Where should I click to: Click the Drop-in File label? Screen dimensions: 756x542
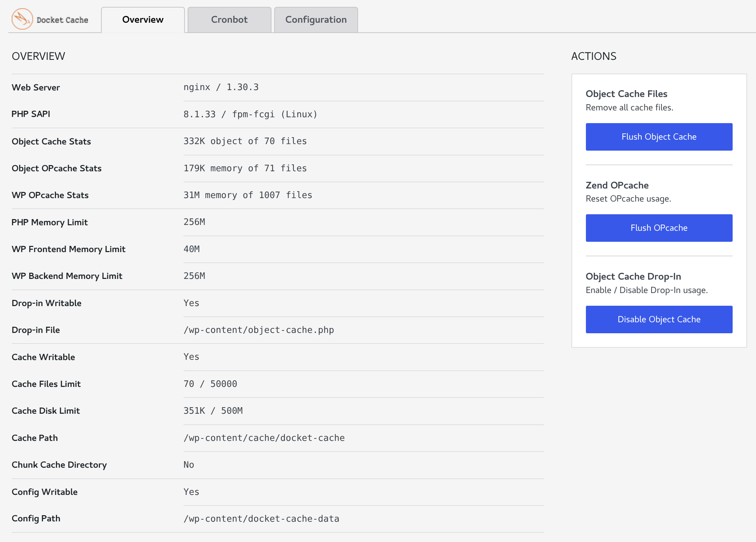click(36, 330)
